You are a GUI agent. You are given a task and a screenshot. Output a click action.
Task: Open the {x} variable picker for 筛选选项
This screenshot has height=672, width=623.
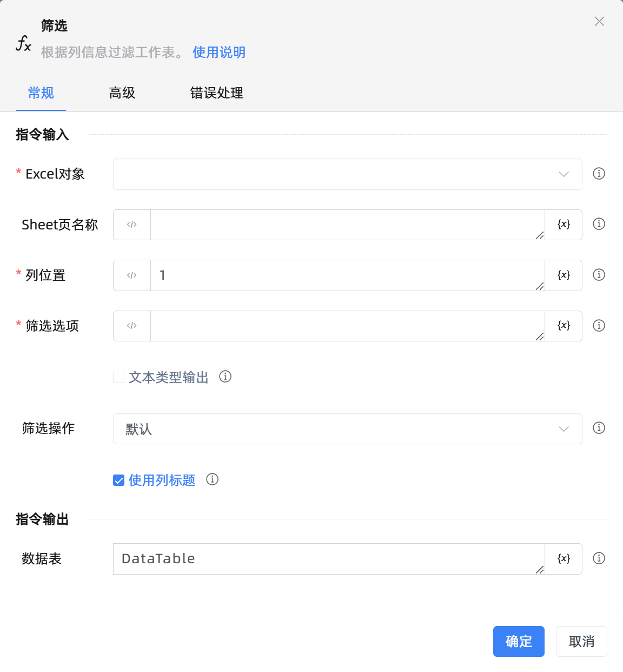563,326
